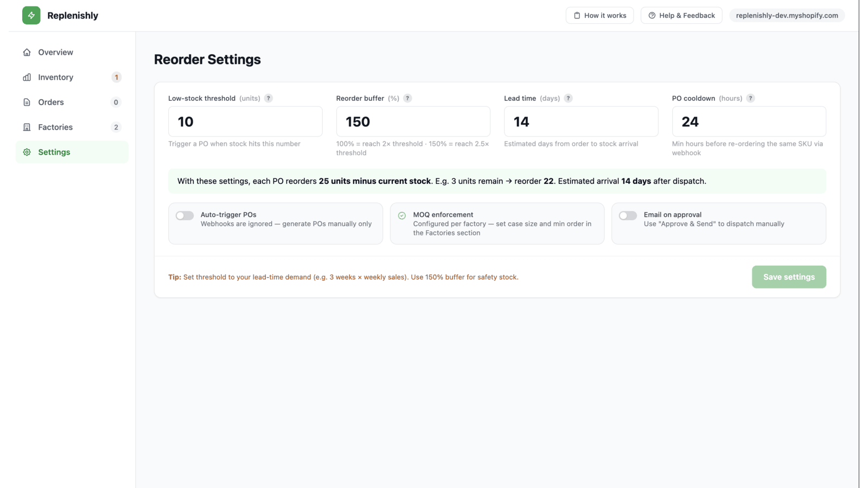Click the question icon in Help & Feedback
868x488 pixels.
[652, 15]
